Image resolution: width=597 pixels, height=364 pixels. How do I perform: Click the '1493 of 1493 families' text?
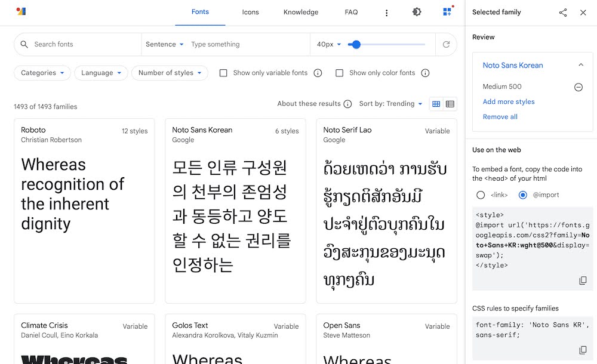[45, 107]
